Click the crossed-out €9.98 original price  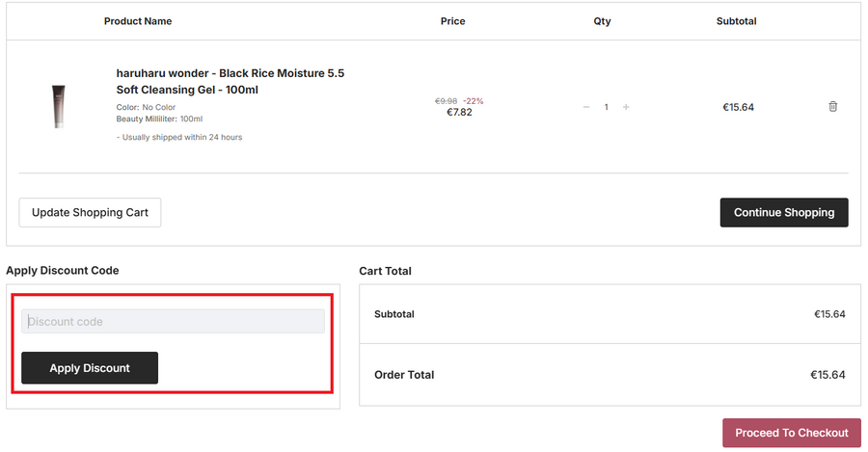tap(446, 100)
